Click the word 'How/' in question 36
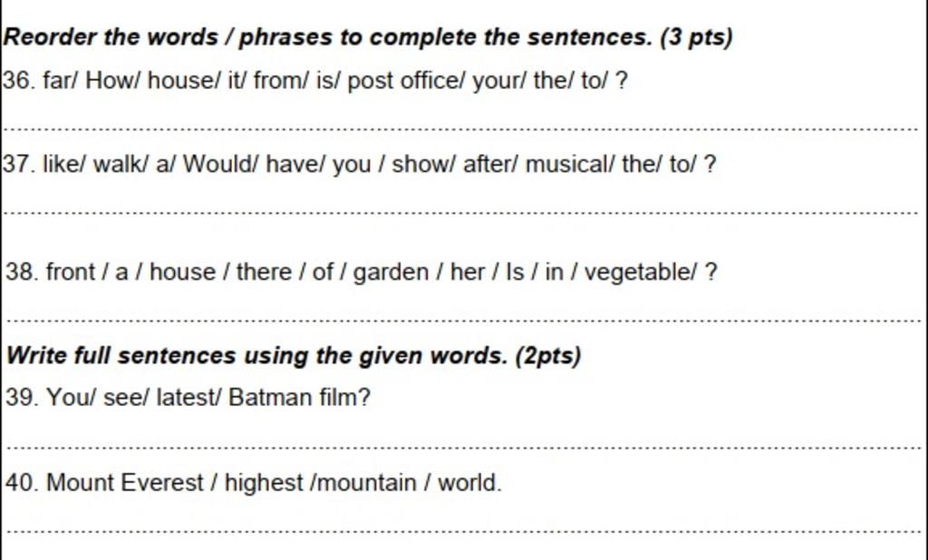This screenshot has height=560, width=928. tap(113, 81)
